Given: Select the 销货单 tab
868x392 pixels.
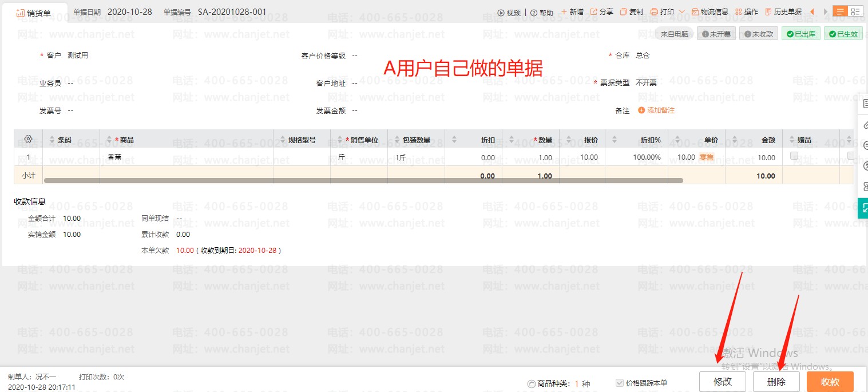Looking at the screenshot, I should [x=34, y=13].
